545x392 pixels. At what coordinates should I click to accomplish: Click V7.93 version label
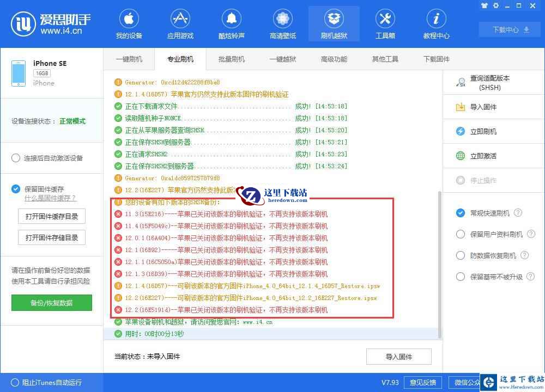(390, 382)
